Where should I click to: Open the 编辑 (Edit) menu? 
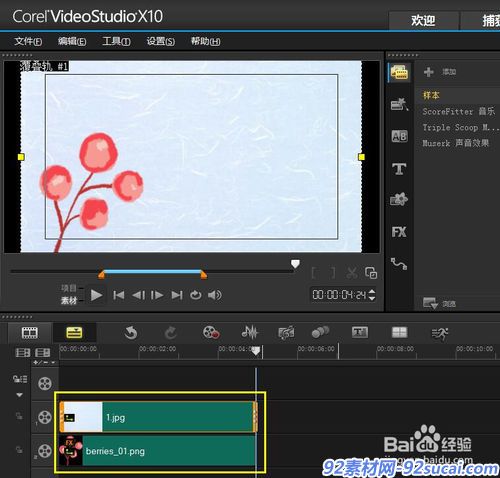[72, 41]
